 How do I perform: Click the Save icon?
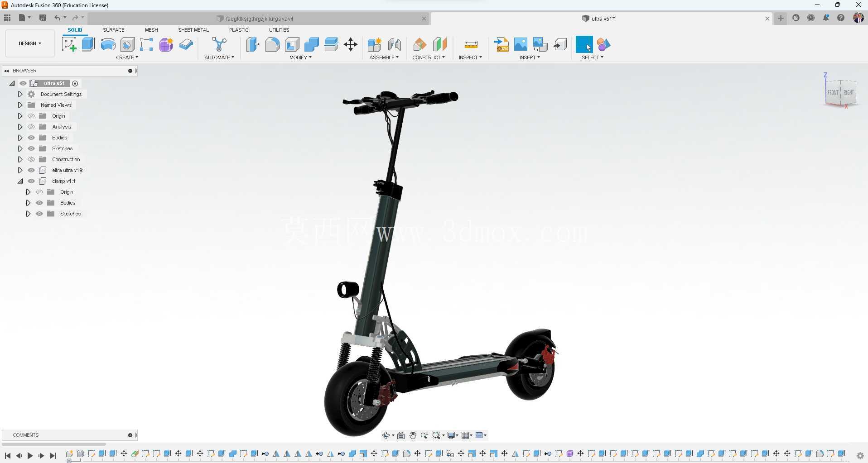click(43, 18)
